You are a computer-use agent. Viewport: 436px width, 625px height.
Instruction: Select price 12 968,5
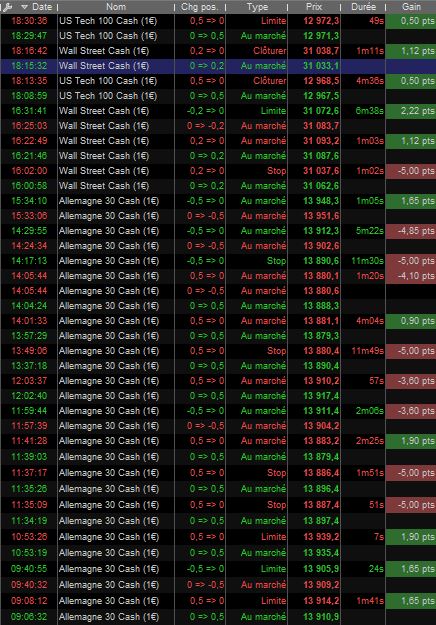point(321,81)
